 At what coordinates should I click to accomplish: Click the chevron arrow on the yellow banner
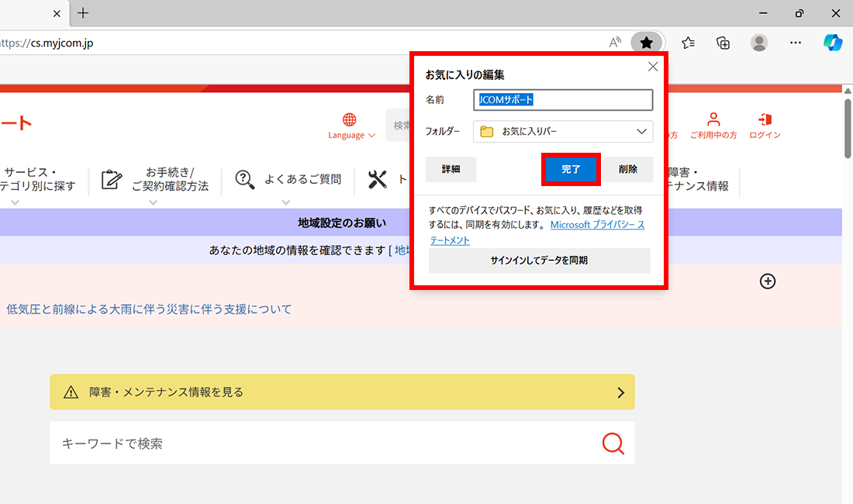[x=620, y=392]
